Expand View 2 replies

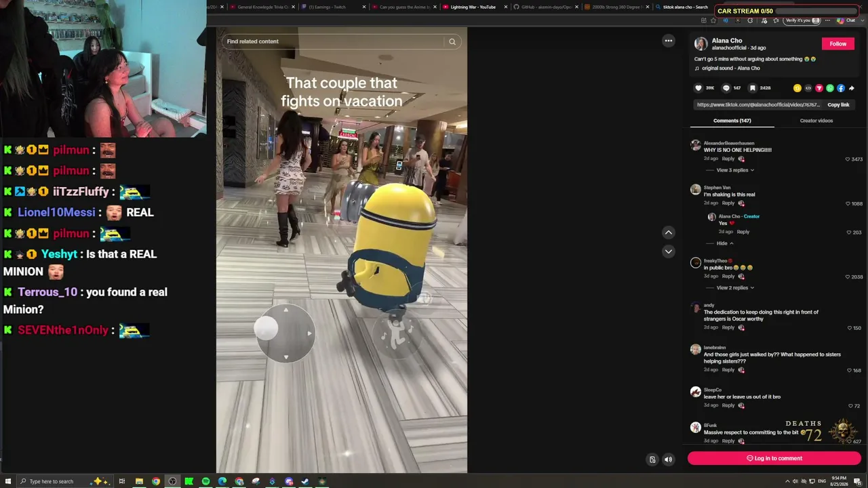tap(735, 287)
